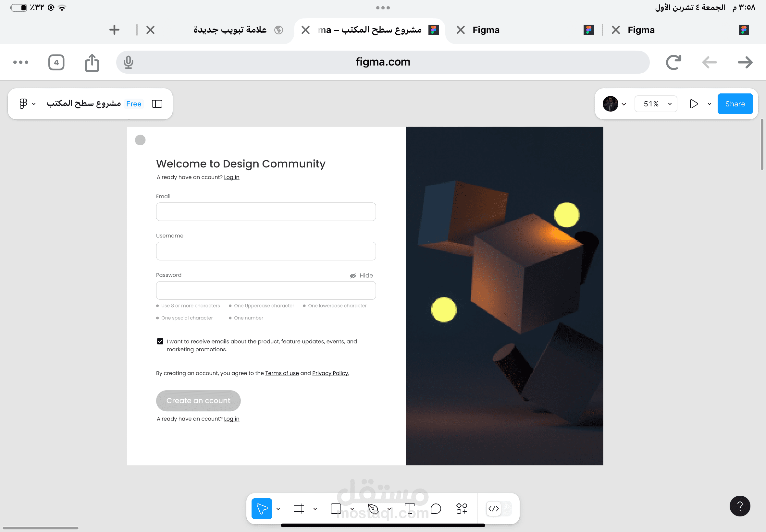766x532 pixels.
Task: Click the blue Share button
Action: tap(735, 104)
